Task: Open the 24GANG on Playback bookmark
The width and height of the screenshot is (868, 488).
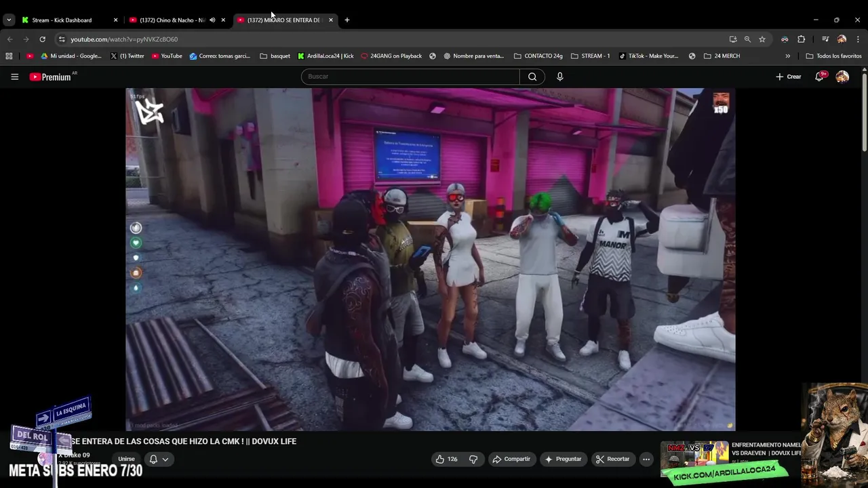Action: point(391,56)
